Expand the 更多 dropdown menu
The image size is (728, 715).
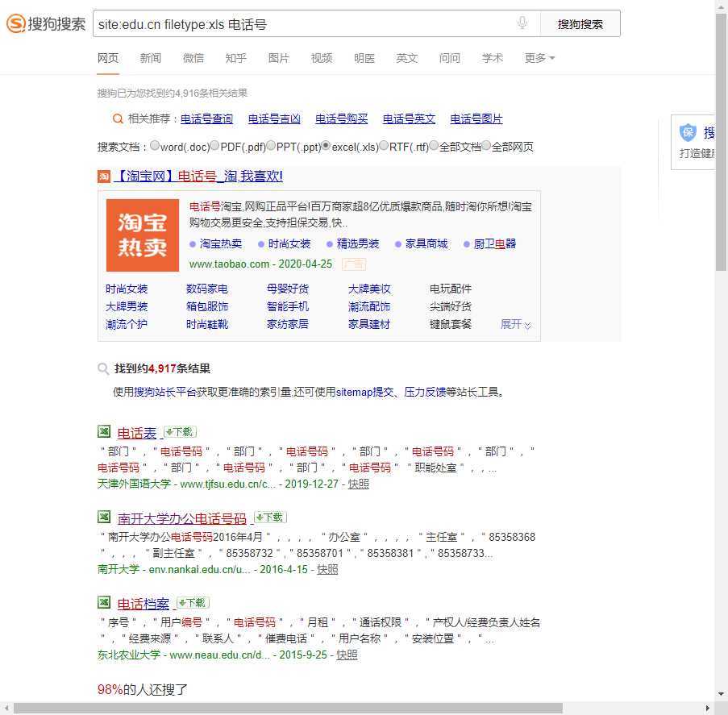(539, 58)
